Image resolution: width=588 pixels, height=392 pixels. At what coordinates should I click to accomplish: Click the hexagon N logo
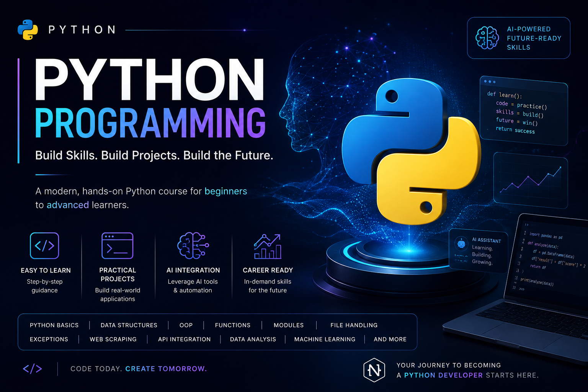click(x=374, y=370)
